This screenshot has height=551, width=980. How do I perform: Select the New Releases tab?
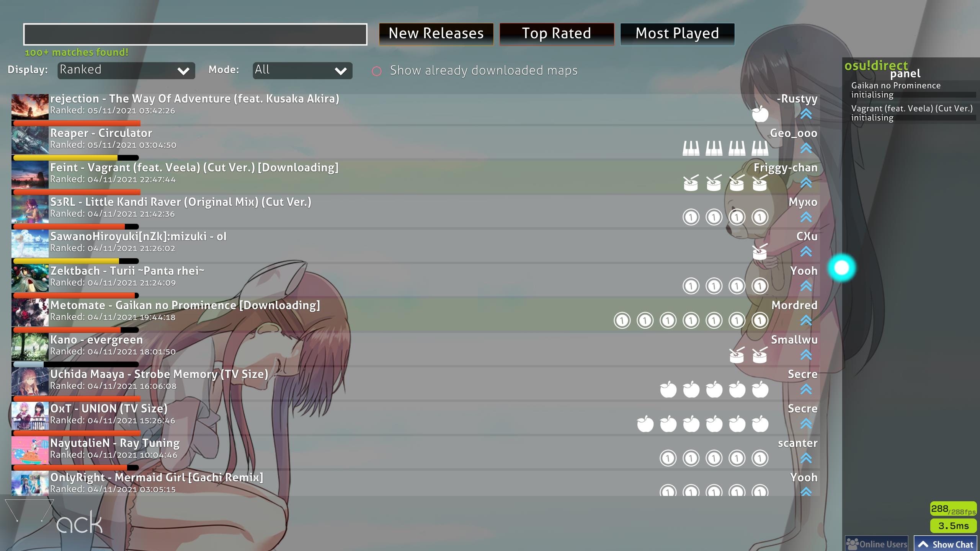436,32
